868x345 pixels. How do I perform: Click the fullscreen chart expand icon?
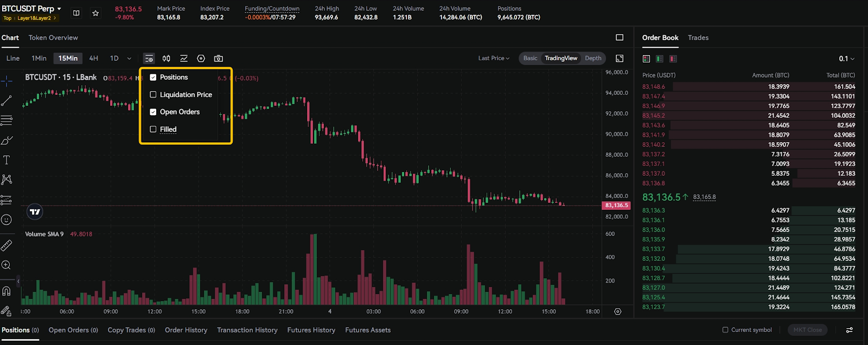point(620,59)
